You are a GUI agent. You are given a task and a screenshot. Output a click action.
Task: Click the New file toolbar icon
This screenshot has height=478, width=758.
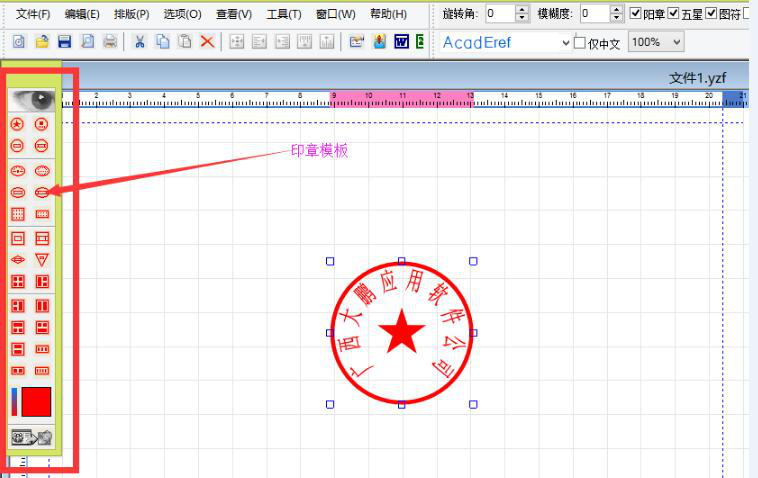[18, 42]
